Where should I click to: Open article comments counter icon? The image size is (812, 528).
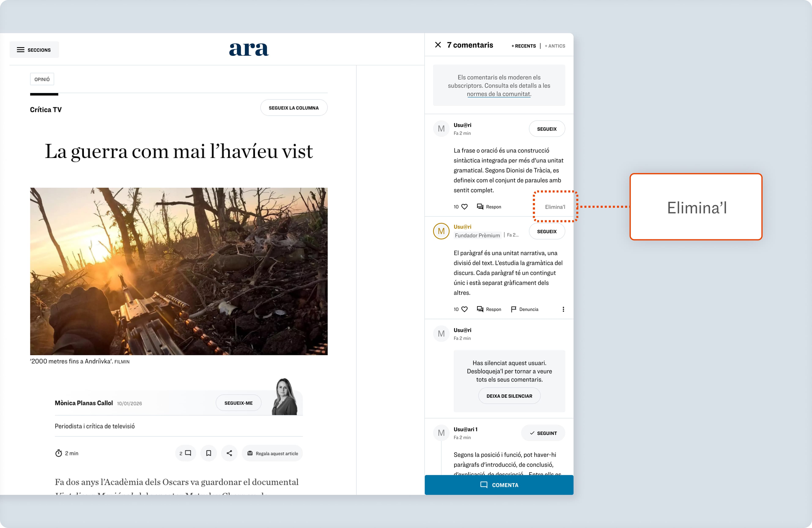pyautogui.click(x=185, y=453)
